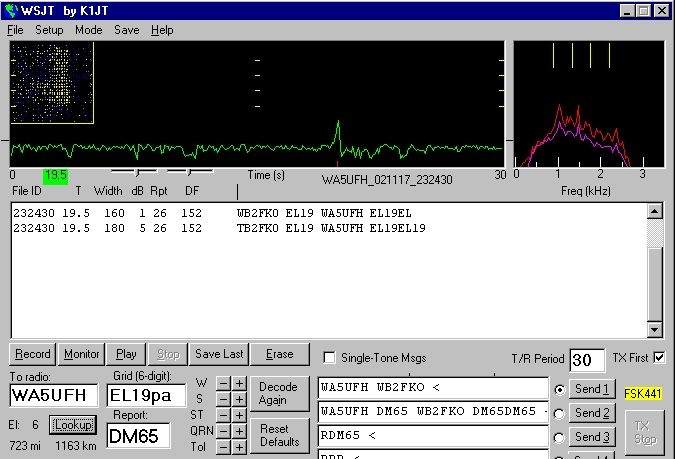Viewport: 675px width, 459px height.
Task: Click the TX Stop button
Action: point(645,433)
